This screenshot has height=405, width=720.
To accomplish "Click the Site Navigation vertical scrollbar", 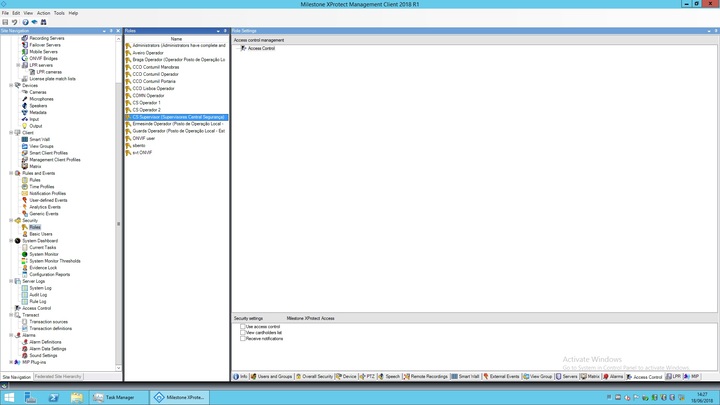I will (119, 200).
